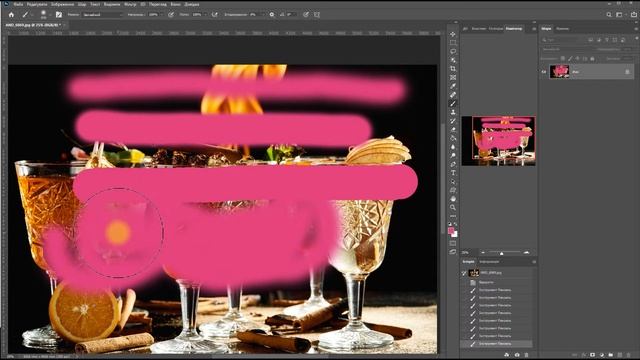Select the last Brush Tool history state
This screenshot has height=360, width=640.
pyautogui.click(x=496, y=344)
